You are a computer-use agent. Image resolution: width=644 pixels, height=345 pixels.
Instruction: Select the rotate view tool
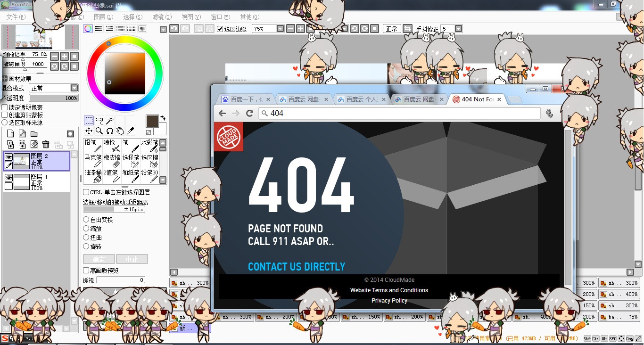[x=109, y=131]
